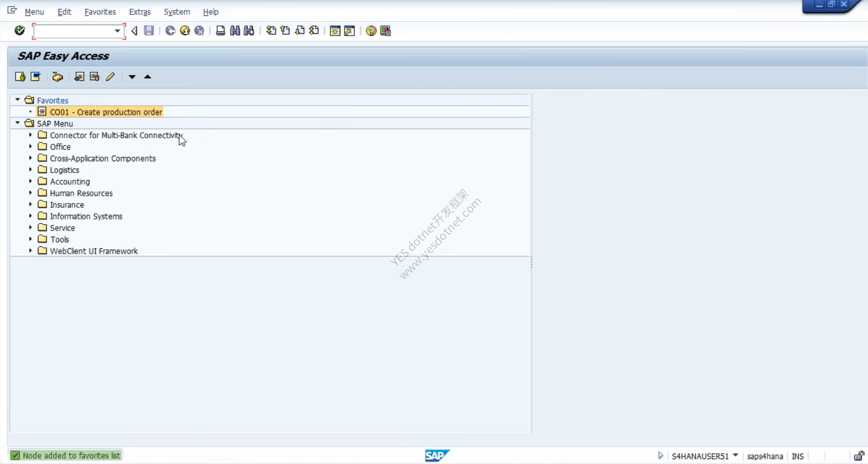The height and width of the screenshot is (464, 868).
Task: Click the Cancel red icon in toolbar
Action: [x=199, y=31]
